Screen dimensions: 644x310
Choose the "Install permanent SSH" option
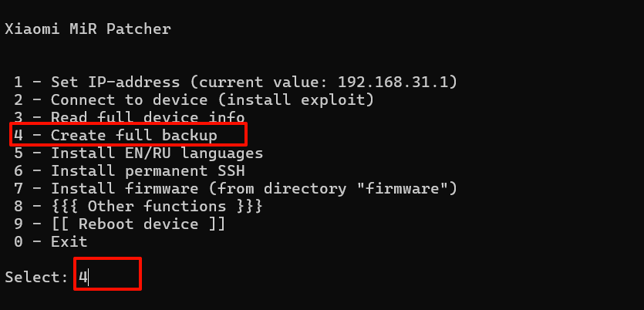click(147, 170)
